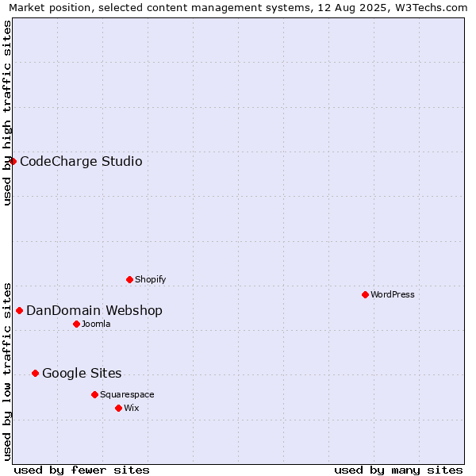The image size is (476, 476).
Task: Click the CodeCharge Studio red data point
Action: point(13,161)
